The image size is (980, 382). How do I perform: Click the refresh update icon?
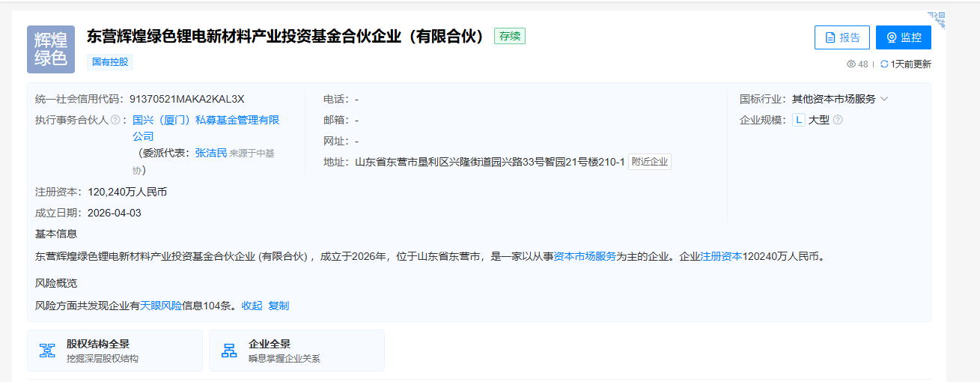point(884,64)
